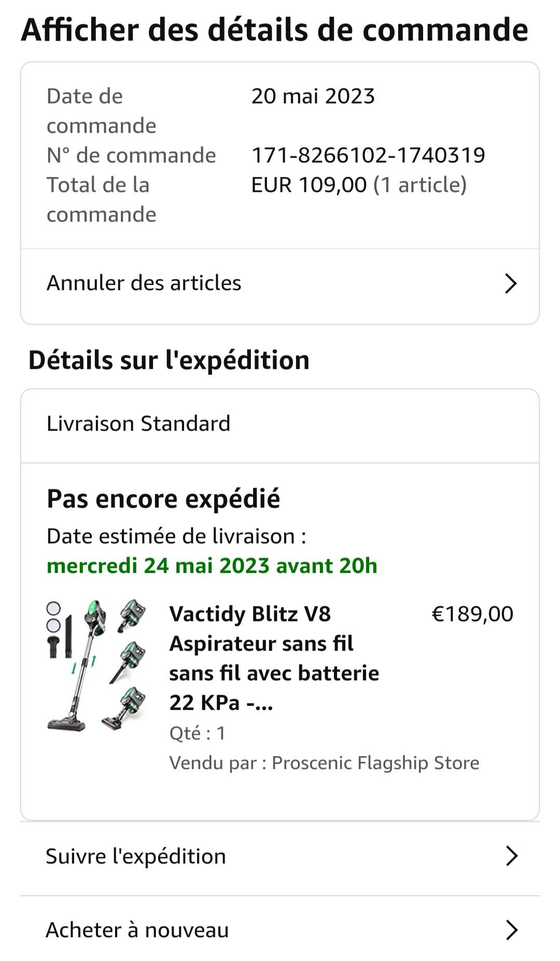Expand the Annuler des articles chevron
The height and width of the screenshot is (961, 560).
(x=511, y=283)
